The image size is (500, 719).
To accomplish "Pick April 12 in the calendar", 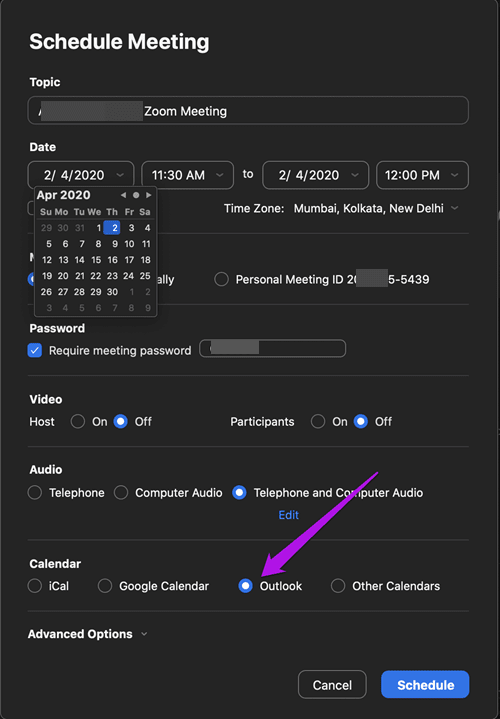I will (x=47, y=260).
